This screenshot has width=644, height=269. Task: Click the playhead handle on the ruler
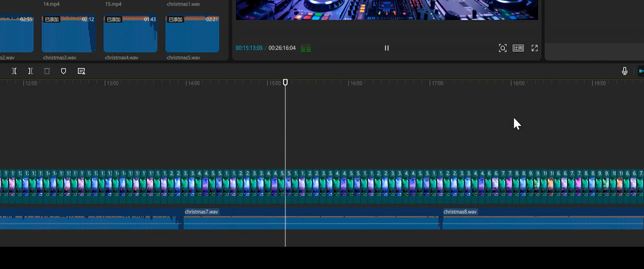(285, 82)
